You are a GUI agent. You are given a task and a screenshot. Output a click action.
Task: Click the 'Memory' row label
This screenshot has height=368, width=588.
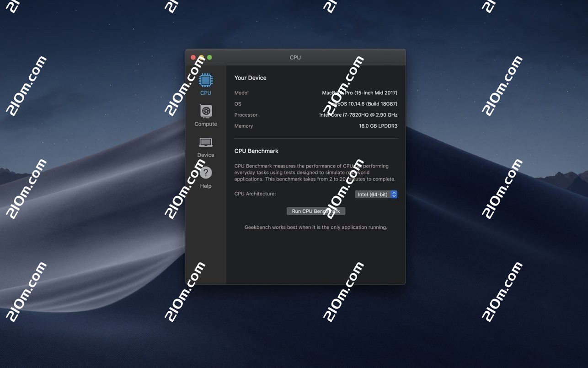pyautogui.click(x=244, y=126)
